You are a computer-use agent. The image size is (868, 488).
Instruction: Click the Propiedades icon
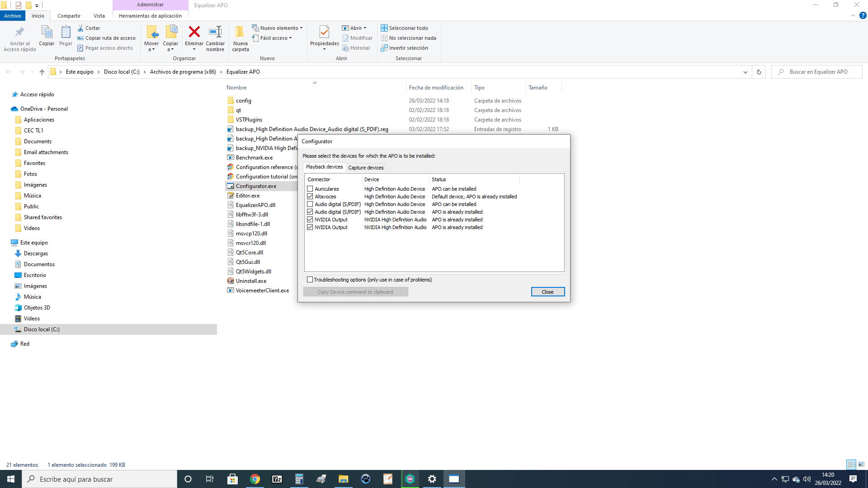pos(324,32)
